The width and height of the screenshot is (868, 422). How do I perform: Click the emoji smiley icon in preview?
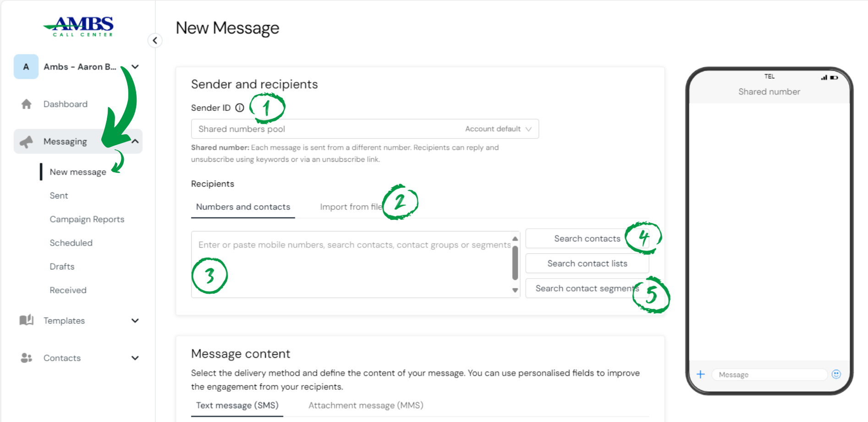click(836, 374)
